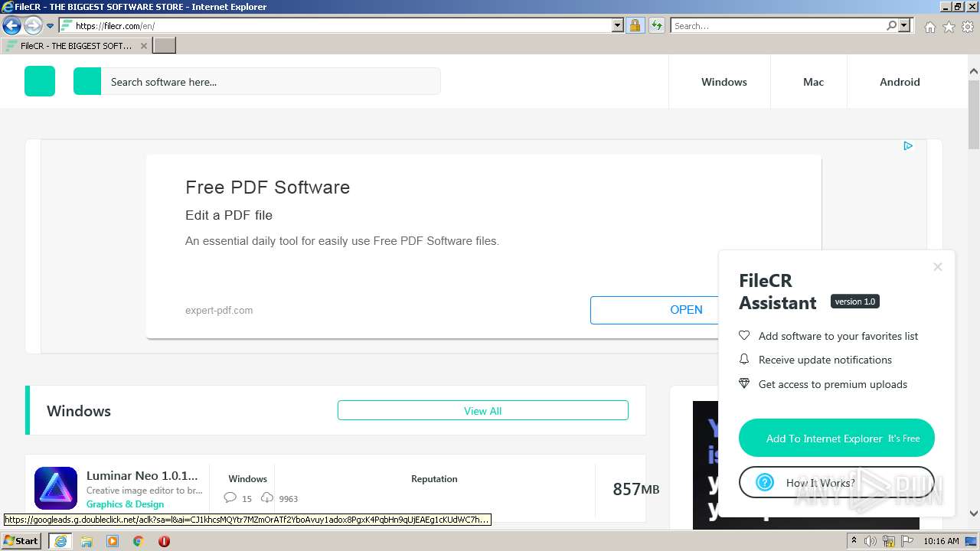The height and width of the screenshot is (551, 980).
Task: Click the address bar URL field
Action: click(x=343, y=26)
